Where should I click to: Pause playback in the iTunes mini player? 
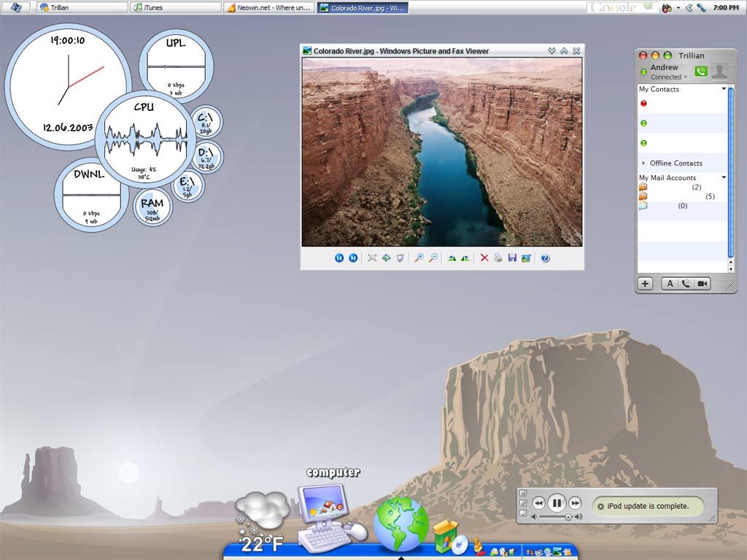557,502
